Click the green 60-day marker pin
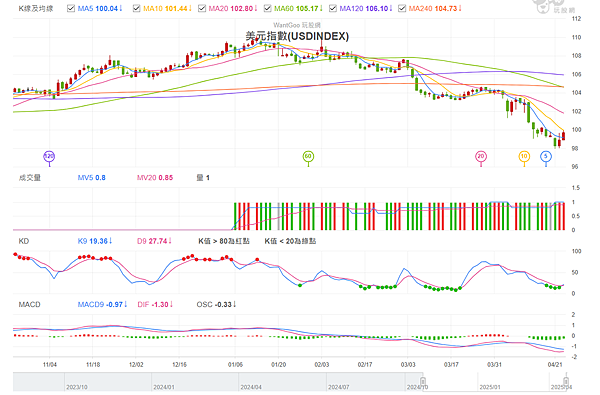The width and height of the screenshot is (600, 395). click(308, 158)
